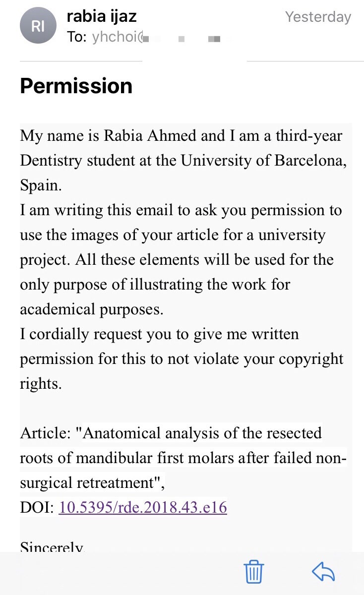Select the 'I am writing this email' sentence

(181, 259)
